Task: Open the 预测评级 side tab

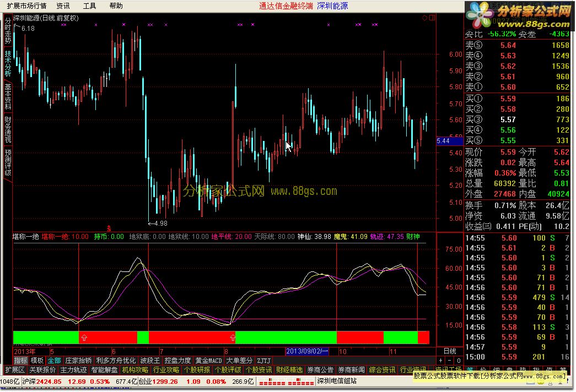Action: click(x=8, y=162)
